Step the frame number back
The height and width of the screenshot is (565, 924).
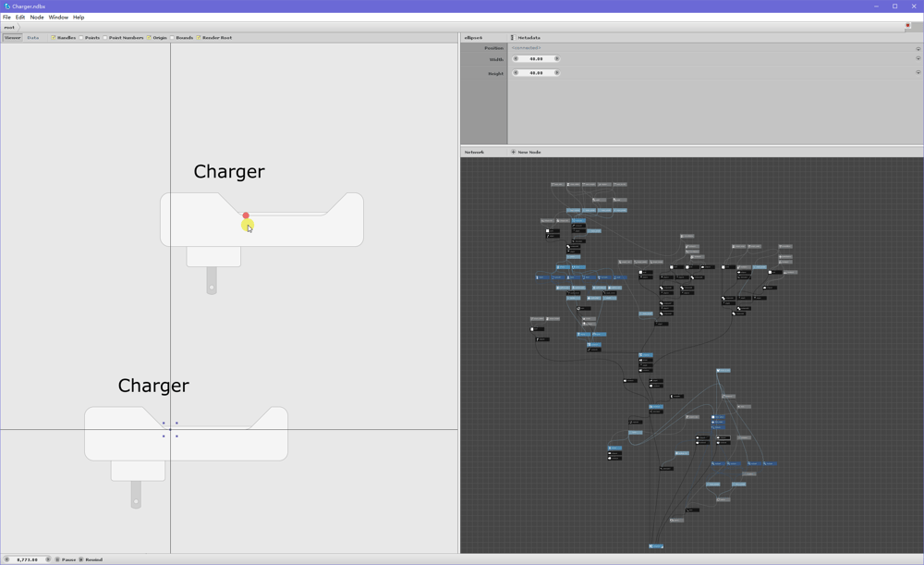[7, 559]
